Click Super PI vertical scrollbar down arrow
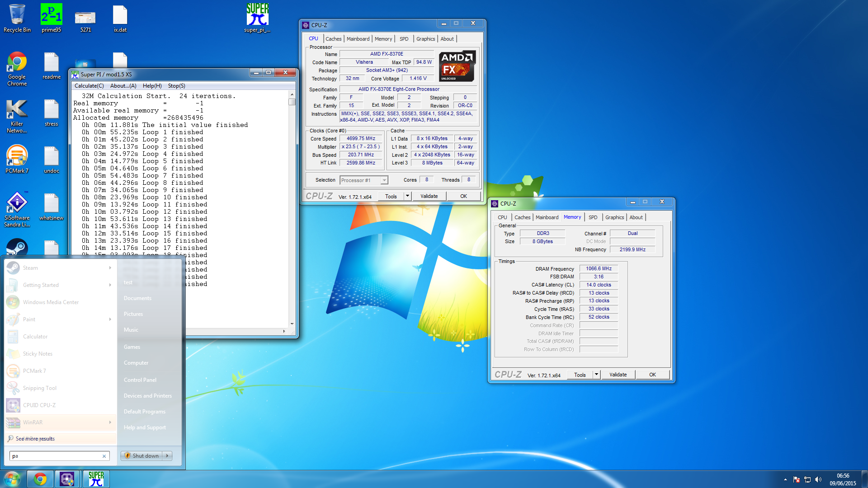The image size is (868, 488). click(x=292, y=324)
